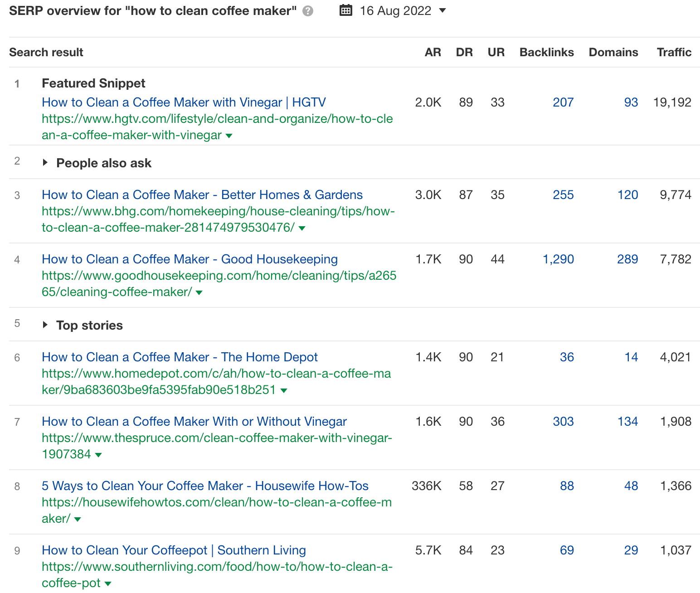View 1,290 backlinks for Good Housekeeping
The image size is (700, 593).
pyautogui.click(x=558, y=259)
